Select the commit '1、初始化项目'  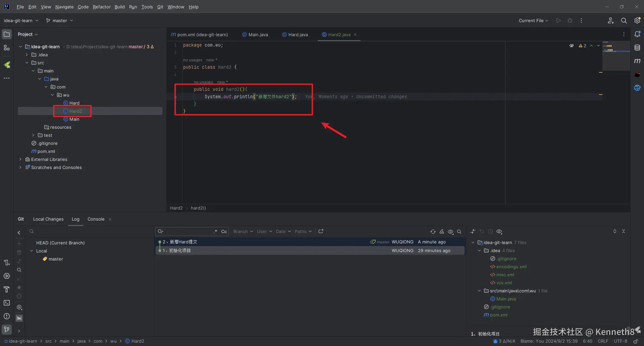310,250
